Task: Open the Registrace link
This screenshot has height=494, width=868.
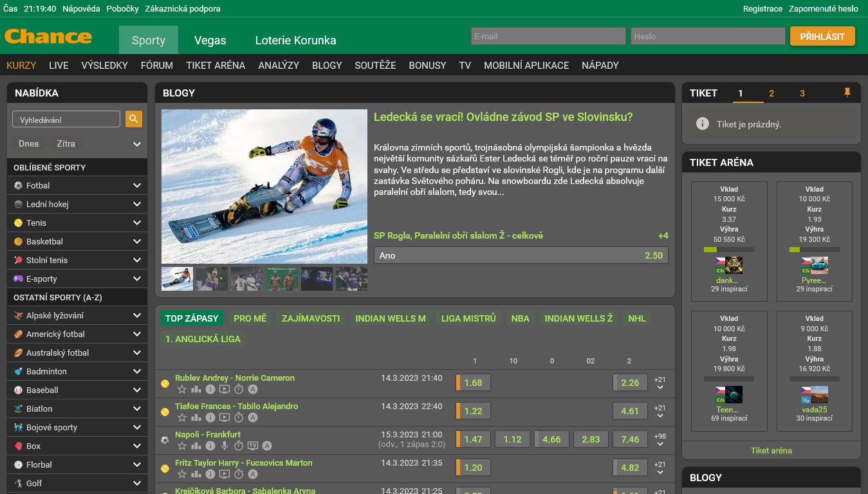Action: click(762, 9)
